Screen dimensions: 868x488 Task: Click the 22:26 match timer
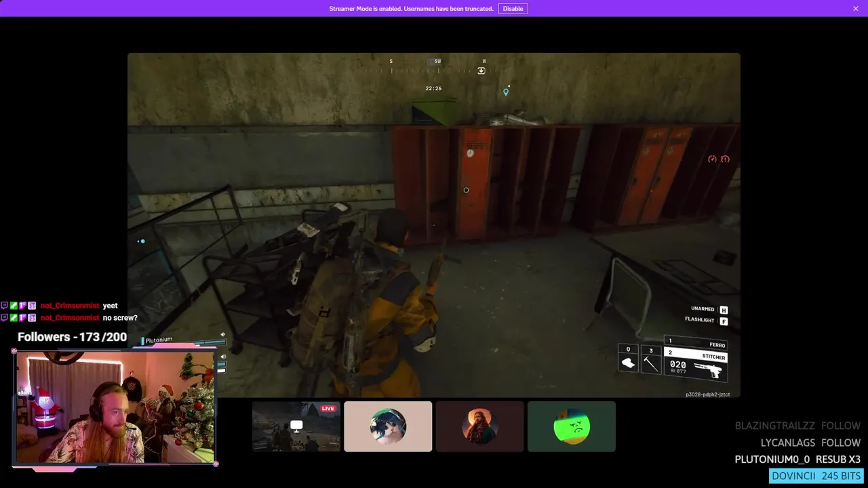coord(433,88)
